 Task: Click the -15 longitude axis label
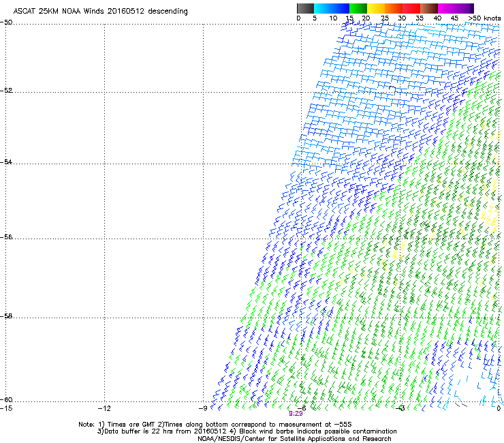click(x=6, y=408)
